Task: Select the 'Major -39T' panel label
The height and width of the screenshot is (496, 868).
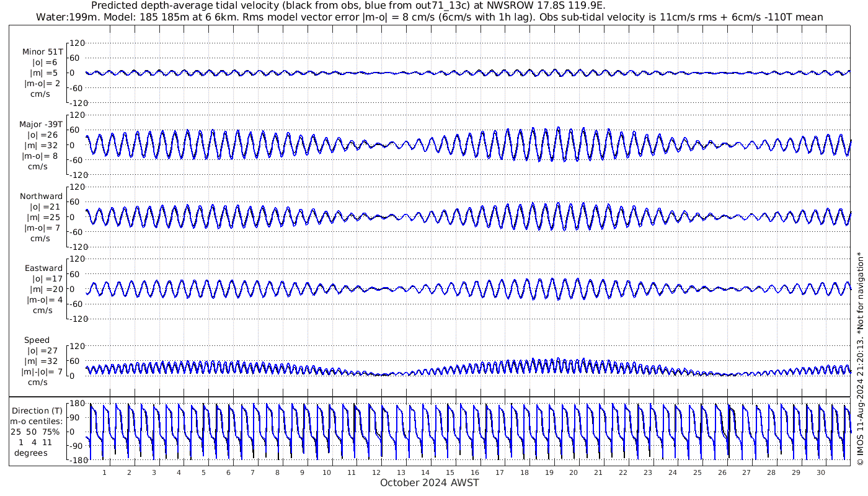Action: pyautogui.click(x=41, y=124)
